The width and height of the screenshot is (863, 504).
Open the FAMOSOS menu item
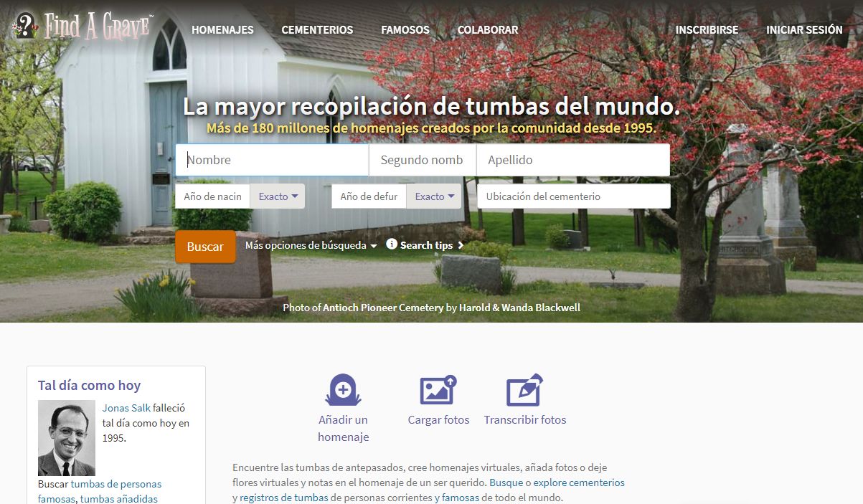tap(405, 30)
